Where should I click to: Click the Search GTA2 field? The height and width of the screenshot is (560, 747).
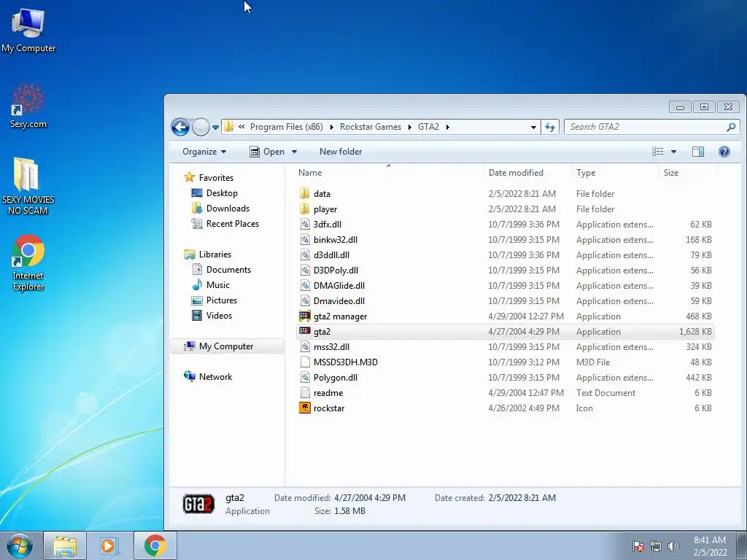pos(651,127)
